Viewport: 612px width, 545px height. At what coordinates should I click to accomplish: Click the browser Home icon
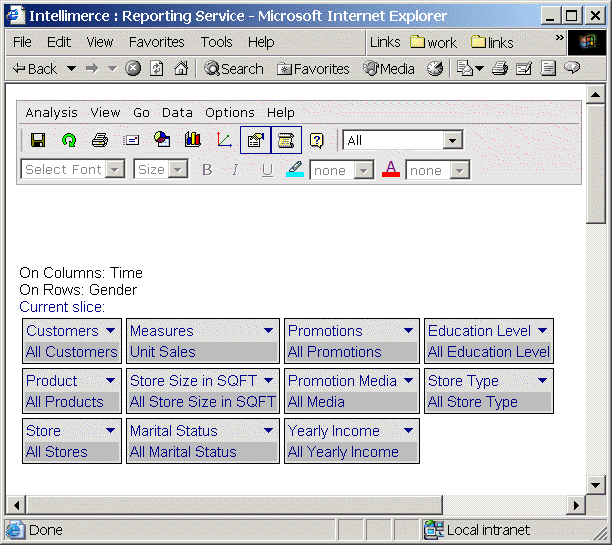coord(181,68)
